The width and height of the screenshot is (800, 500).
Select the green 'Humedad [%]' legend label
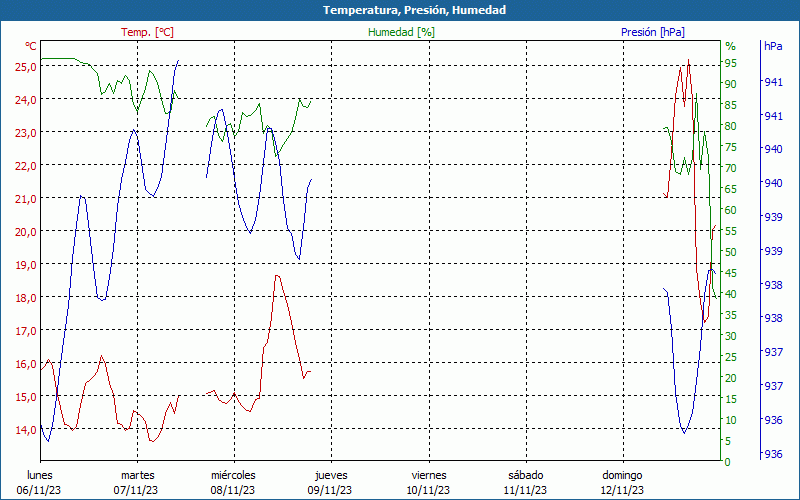401,32
